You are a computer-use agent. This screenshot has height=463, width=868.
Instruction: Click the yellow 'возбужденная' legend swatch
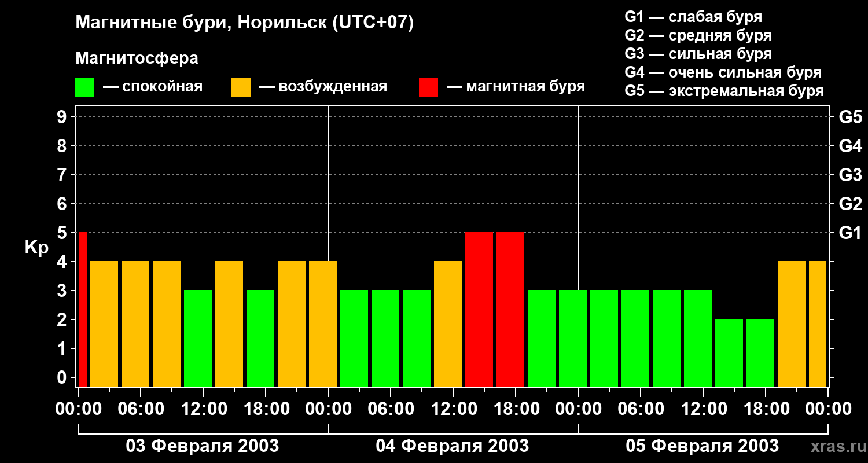[x=241, y=87]
